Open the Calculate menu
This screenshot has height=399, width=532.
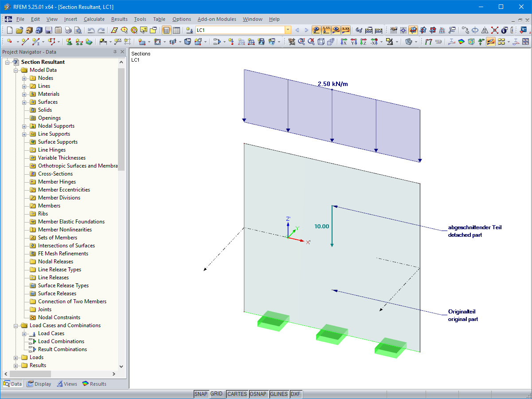94,19
